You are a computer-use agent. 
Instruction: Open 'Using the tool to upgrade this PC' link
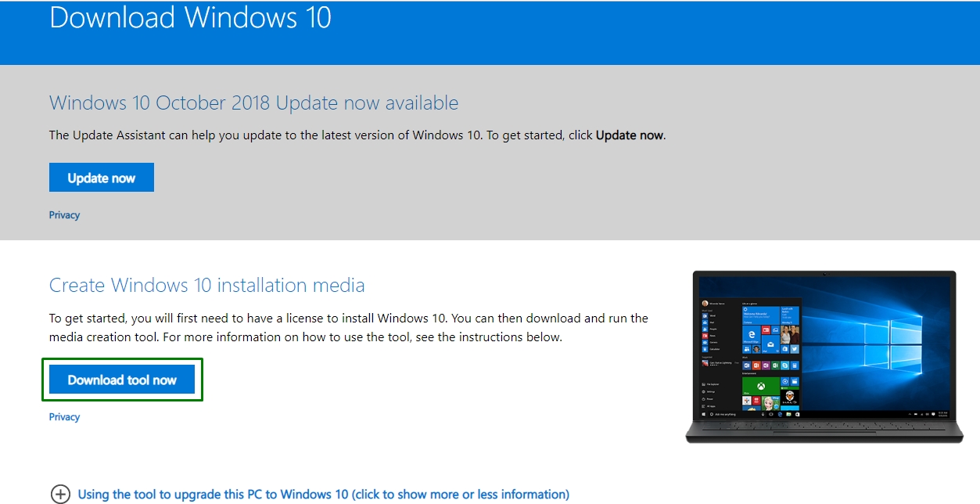324,495
